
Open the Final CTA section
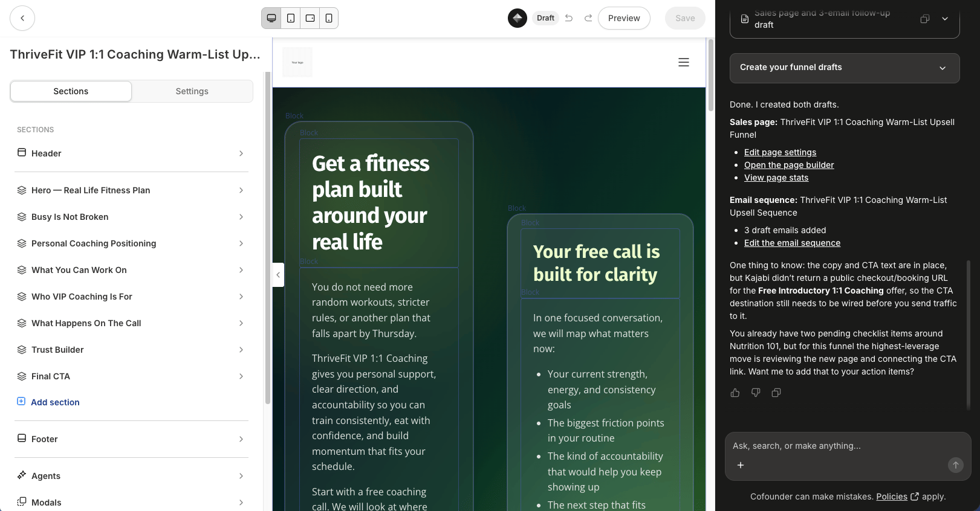click(131, 376)
